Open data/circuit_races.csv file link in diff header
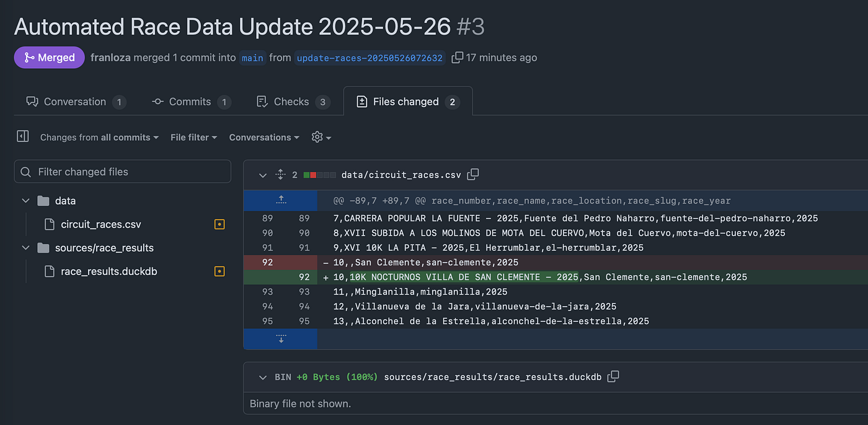This screenshot has height=425, width=868. pyautogui.click(x=401, y=175)
